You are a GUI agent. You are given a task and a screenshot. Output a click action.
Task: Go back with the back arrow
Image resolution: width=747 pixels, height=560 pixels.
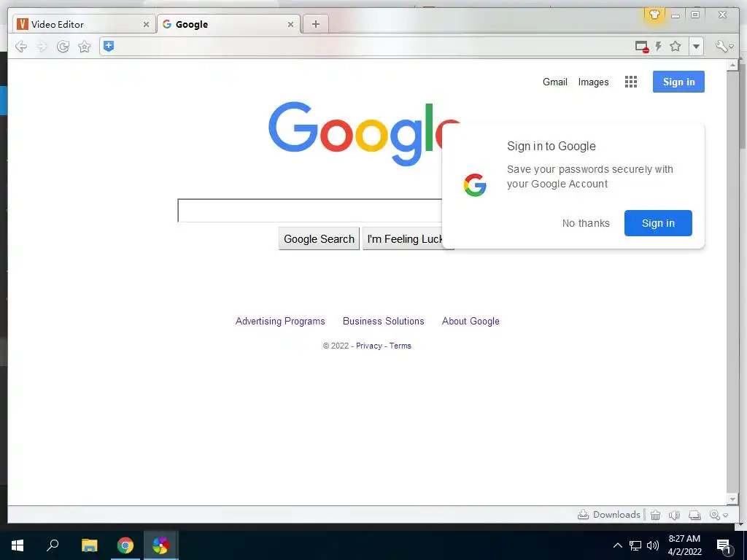(21, 46)
